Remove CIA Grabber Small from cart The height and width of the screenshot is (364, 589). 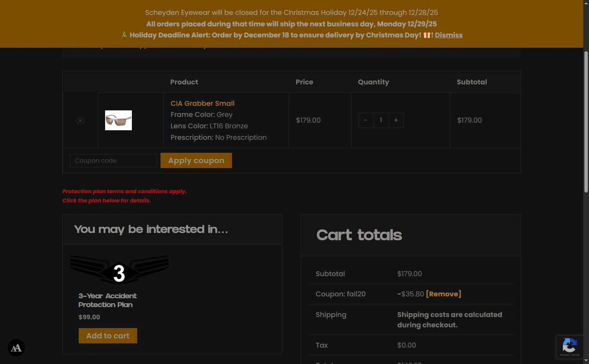click(80, 121)
